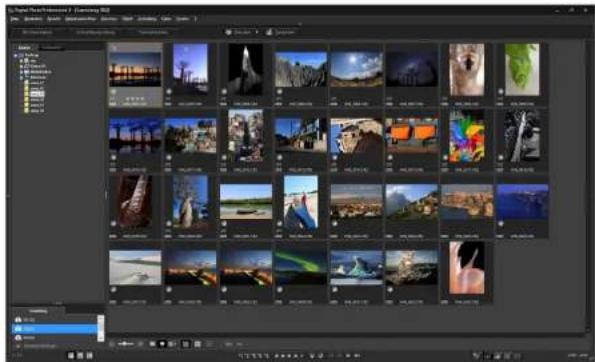Click the view mode button right of the highlighted one
This screenshot has height=362, width=595.
click(x=172, y=344)
